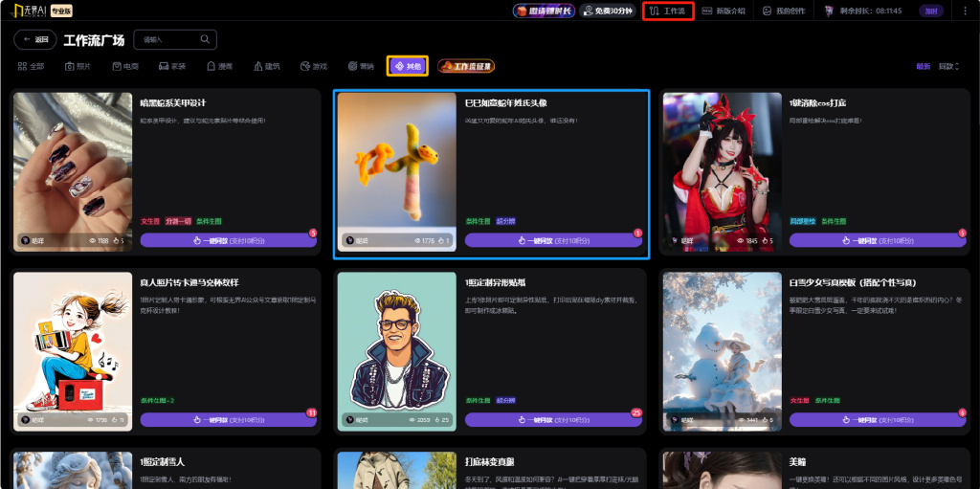Click the 免费30分钟 badge in the top bar

click(607, 11)
